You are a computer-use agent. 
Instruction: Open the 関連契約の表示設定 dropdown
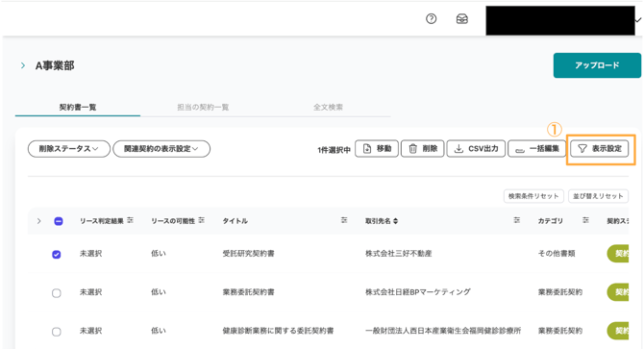[161, 149]
